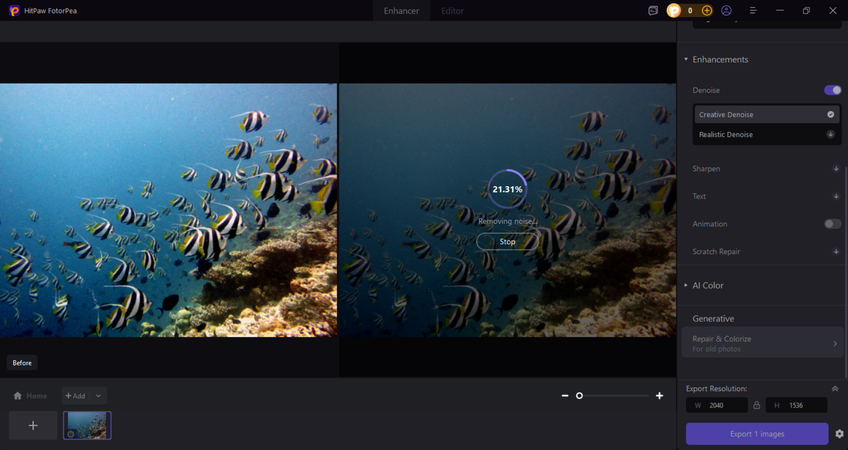848x450 pixels.
Task: Open the hamburger menu in title bar
Action: 753,10
